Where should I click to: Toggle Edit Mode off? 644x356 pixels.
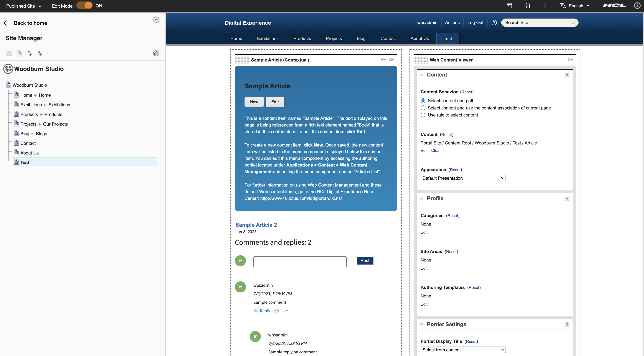85,5
